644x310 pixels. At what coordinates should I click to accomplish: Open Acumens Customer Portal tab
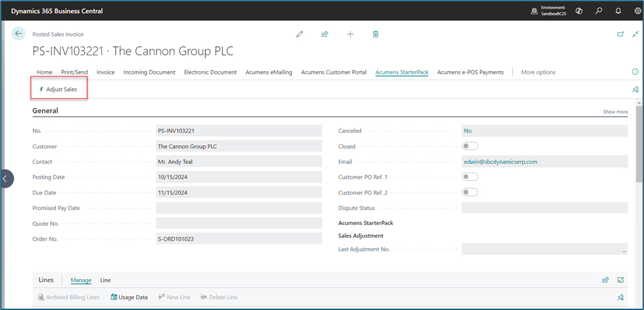pos(334,72)
